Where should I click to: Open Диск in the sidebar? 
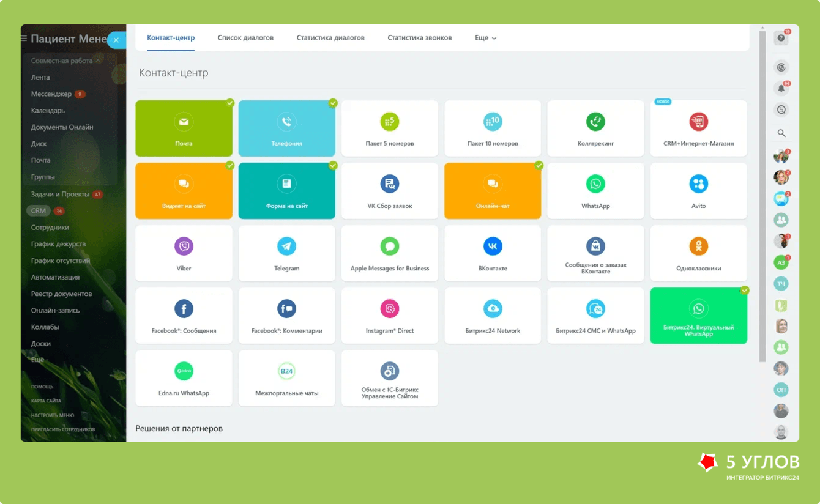click(x=39, y=144)
